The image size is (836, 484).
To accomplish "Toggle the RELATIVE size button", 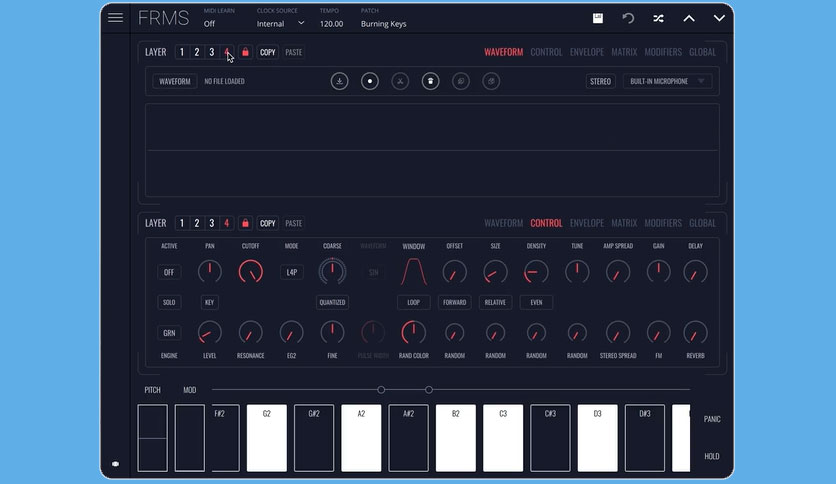I will 495,302.
